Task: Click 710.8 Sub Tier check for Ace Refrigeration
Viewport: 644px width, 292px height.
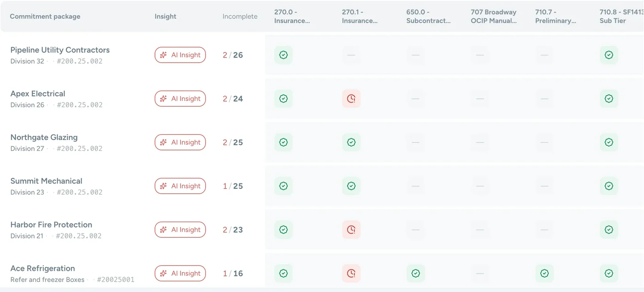Action: [x=609, y=273]
